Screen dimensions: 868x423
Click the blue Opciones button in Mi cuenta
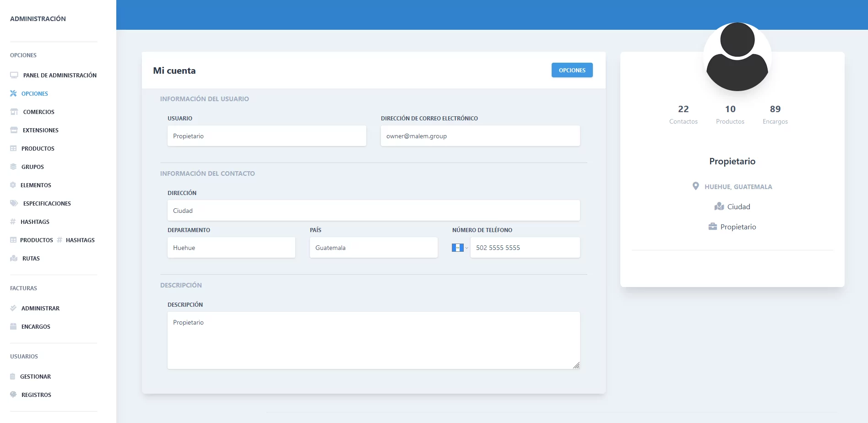point(572,70)
